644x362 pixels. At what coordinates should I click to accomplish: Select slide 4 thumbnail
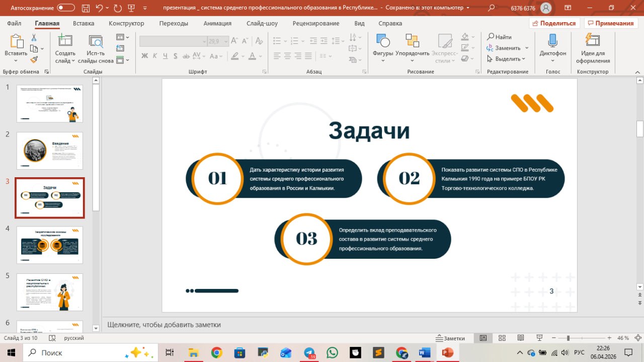[50, 245]
